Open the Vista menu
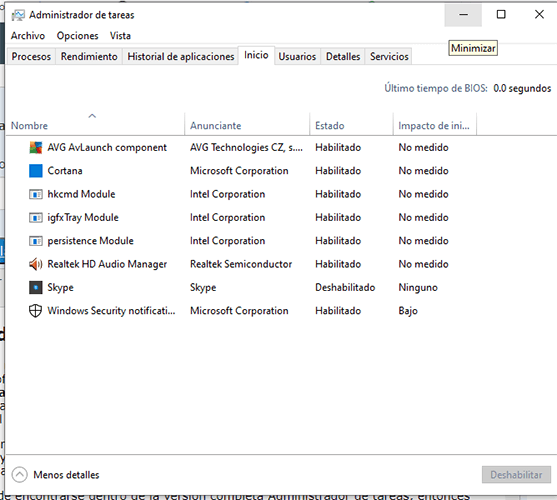The height and width of the screenshot is (500, 557). [x=120, y=36]
